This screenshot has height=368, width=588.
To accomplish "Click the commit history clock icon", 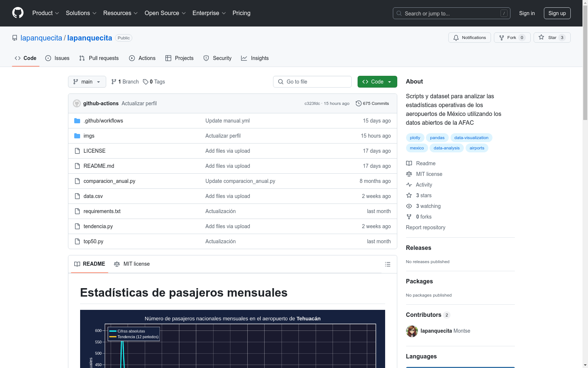I will click(x=359, y=103).
